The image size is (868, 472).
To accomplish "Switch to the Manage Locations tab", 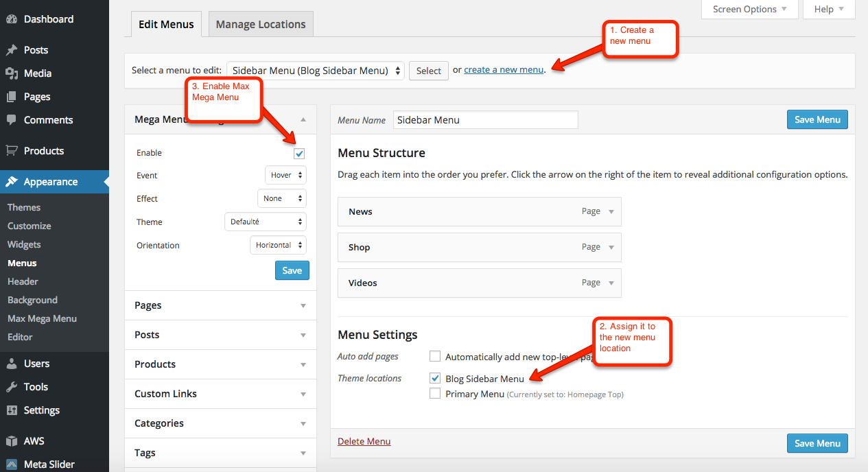I will point(261,25).
